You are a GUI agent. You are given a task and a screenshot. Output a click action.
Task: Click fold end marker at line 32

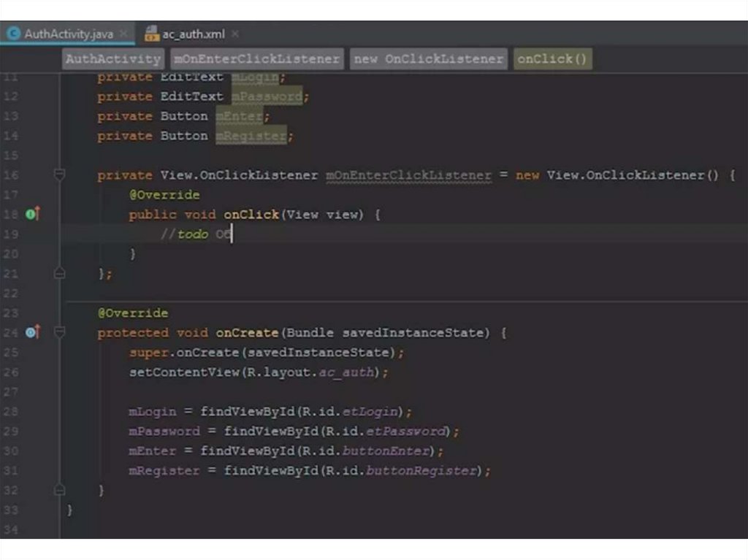[x=60, y=489]
